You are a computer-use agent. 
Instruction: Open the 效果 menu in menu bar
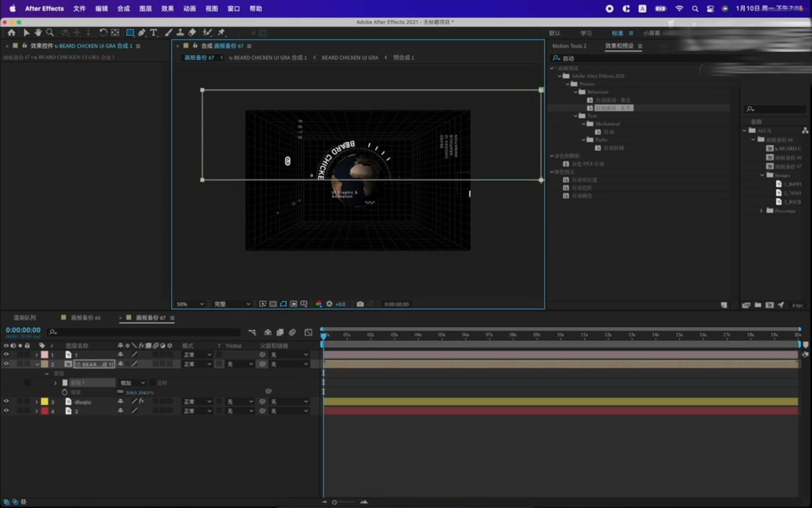click(168, 8)
